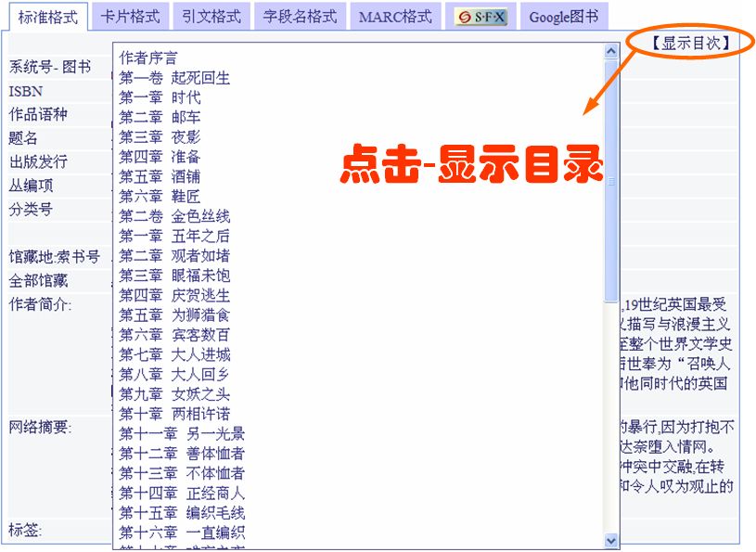The width and height of the screenshot is (756, 552).
Task: Select 第十章 两相许诺 entry
Action: point(174,414)
